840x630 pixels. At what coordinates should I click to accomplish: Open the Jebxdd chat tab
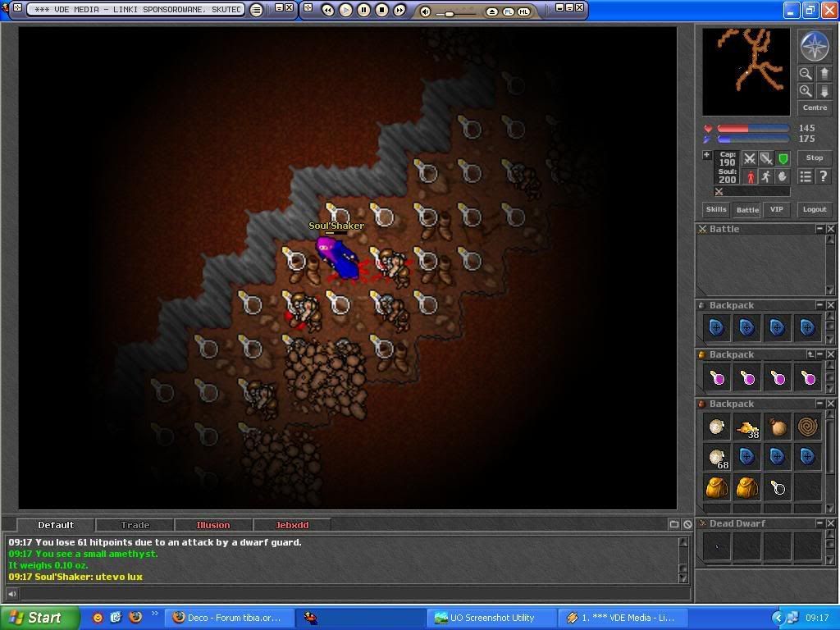click(292, 525)
